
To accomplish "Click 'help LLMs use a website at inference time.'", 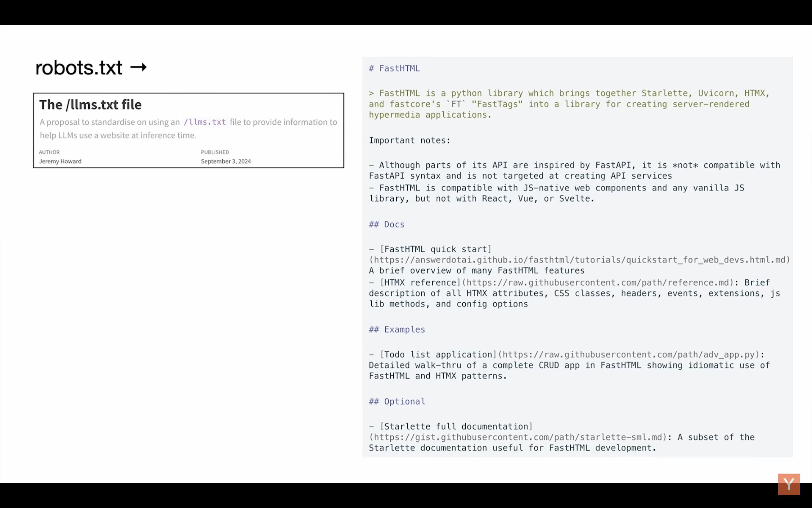I will coord(118,135).
